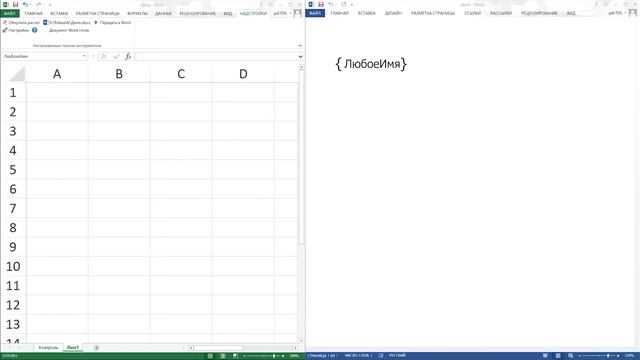Select row 10 header

[x=13, y=266]
